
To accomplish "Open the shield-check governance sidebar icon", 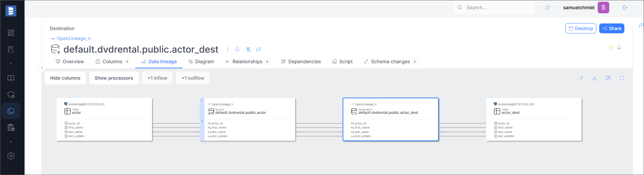I will [11, 95].
